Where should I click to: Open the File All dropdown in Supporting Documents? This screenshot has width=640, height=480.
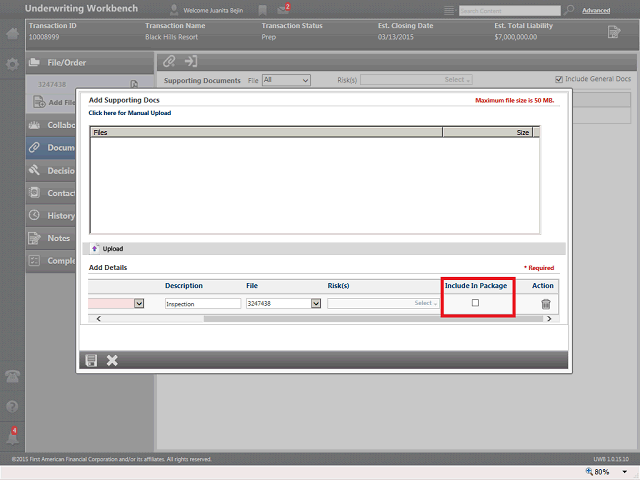tap(286, 80)
